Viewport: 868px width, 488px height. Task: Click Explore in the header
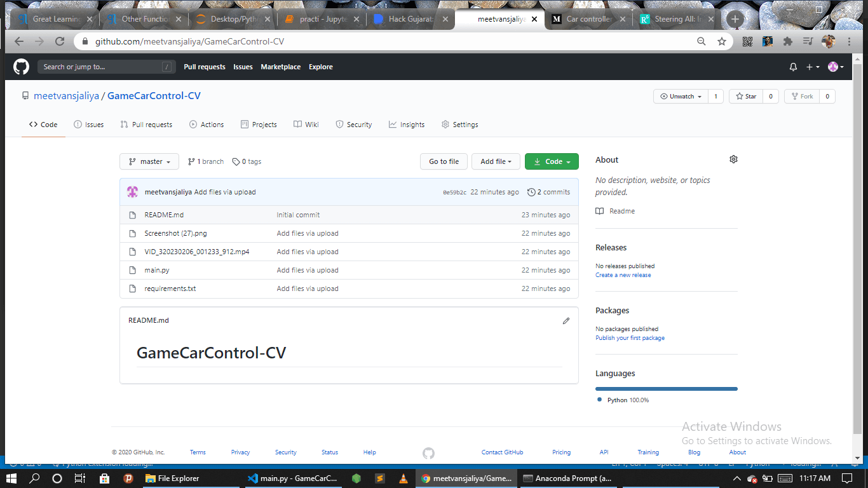pos(321,67)
